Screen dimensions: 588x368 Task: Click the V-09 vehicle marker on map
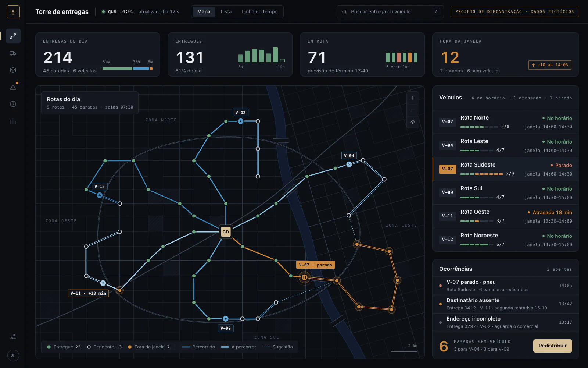click(x=226, y=319)
